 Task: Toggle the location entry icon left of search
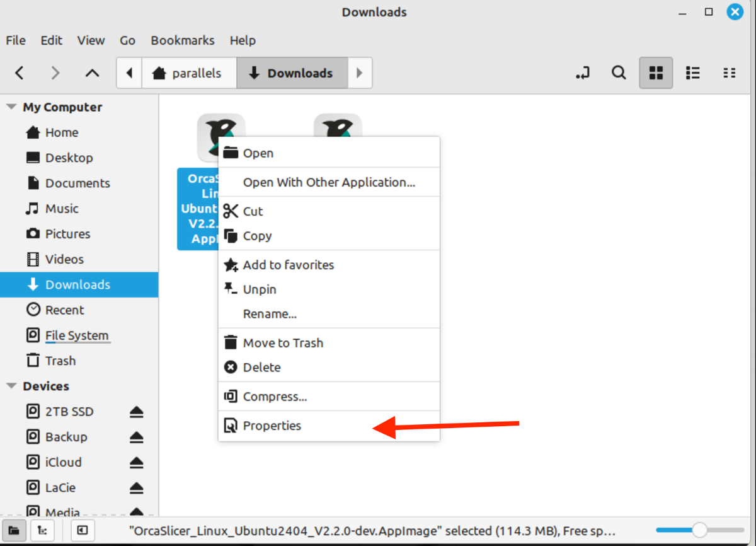(x=583, y=73)
